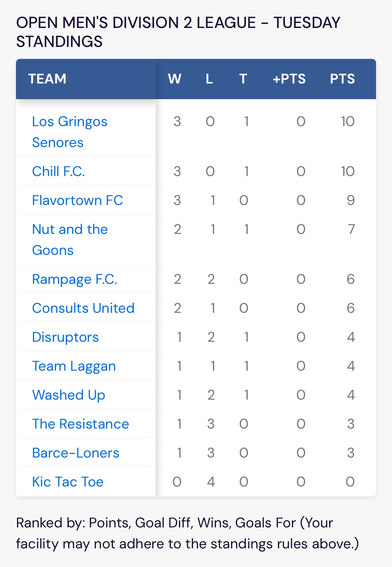Click the TEAM column header

[x=47, y=79]
